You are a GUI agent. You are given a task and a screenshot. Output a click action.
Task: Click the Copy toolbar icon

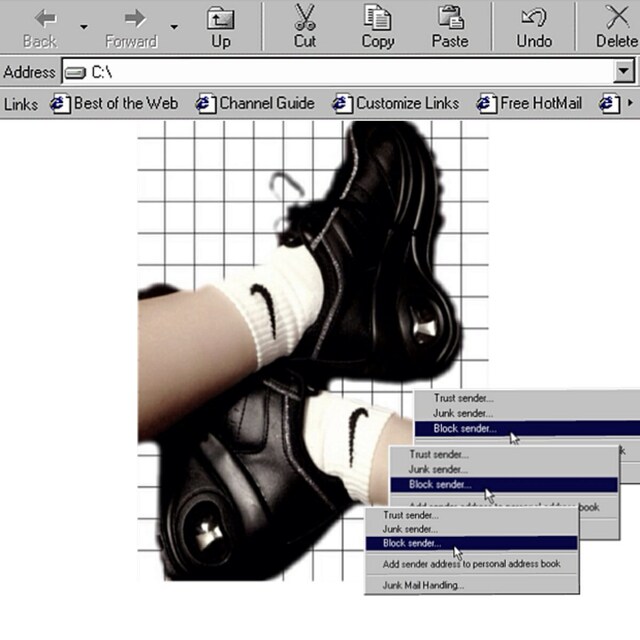point(377,18)
